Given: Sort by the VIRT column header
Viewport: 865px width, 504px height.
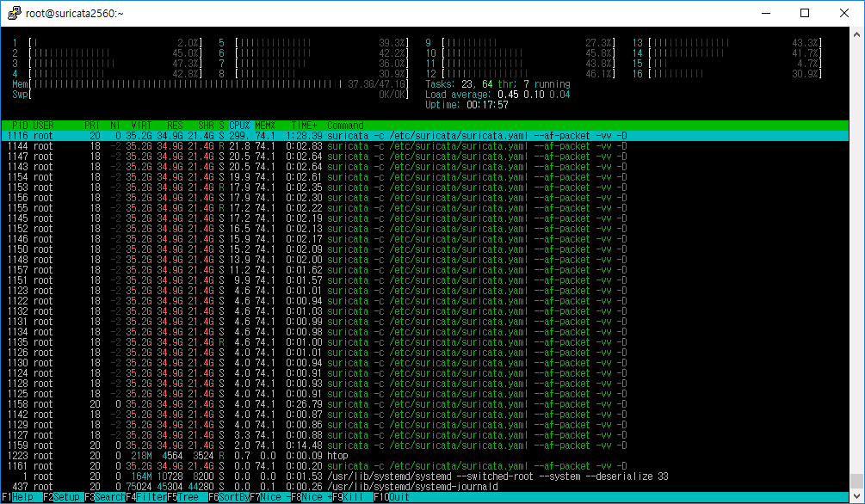Looking at the screenshot, I should [x=141, y=126].
